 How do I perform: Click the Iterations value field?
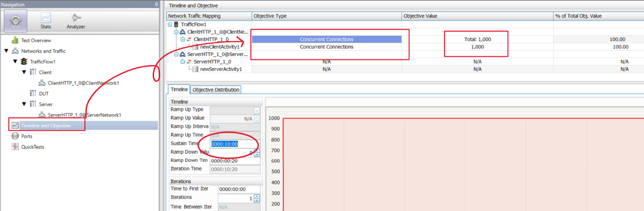click(236, 199)
